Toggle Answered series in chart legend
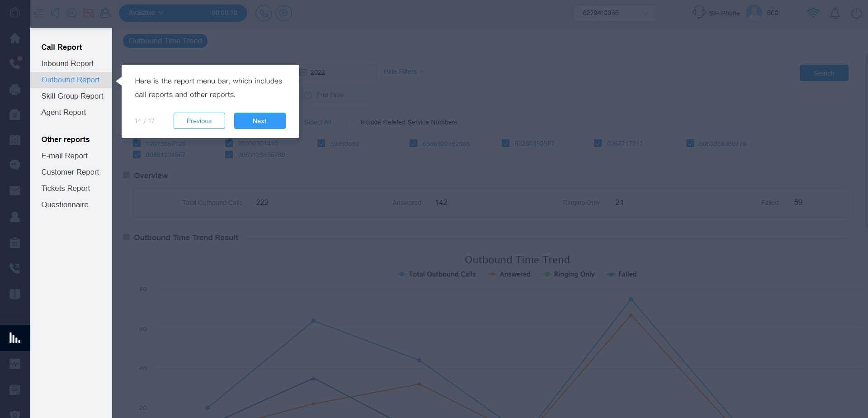Image resolution: width=868 pixels, height=418 pixels. tap(509, 274)
